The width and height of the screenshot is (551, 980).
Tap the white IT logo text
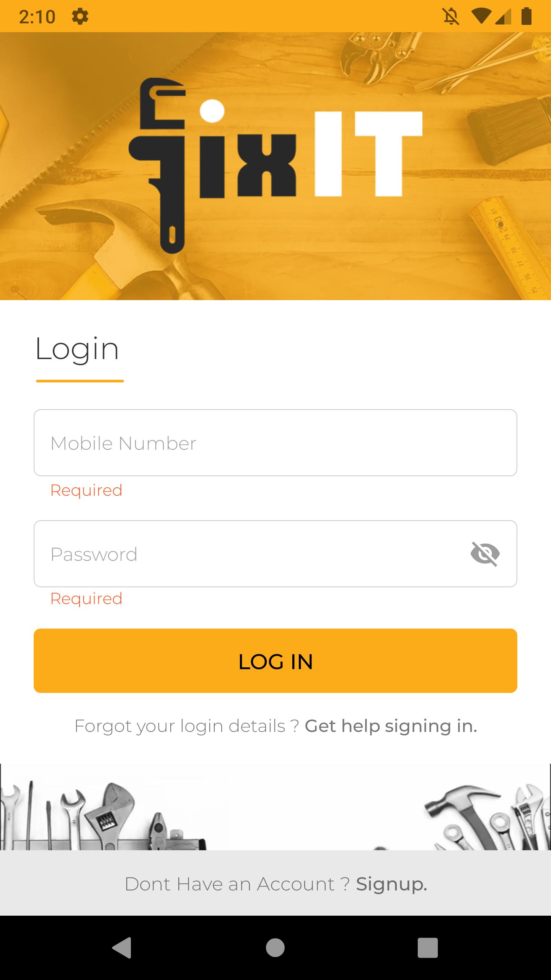(x=368, y=154)
